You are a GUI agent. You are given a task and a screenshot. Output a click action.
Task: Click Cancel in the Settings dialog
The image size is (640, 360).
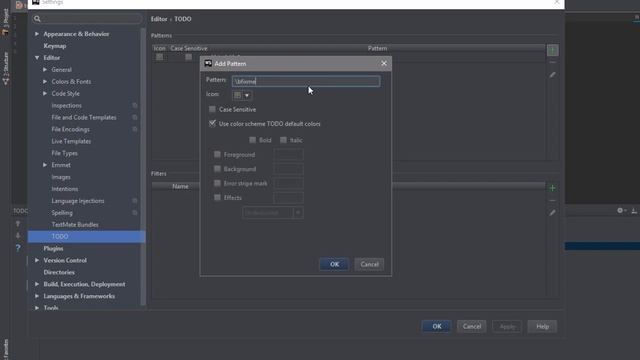point(472,326)
